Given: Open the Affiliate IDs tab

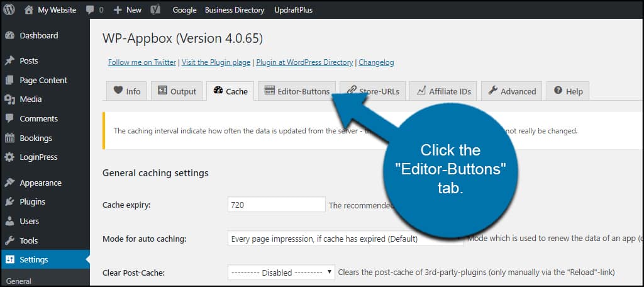Looking at the screenshot, I should (x=443, y=91).
